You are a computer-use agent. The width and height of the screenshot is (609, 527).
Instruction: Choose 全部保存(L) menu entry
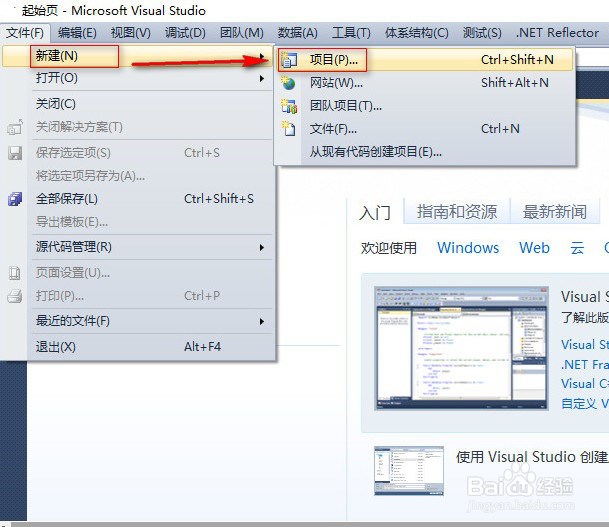click(151, 199)
